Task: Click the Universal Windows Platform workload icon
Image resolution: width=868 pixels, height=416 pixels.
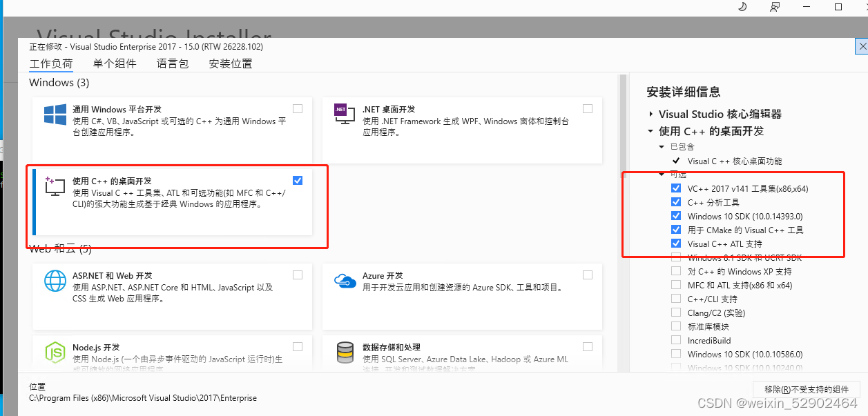Action: click(55, 115)
